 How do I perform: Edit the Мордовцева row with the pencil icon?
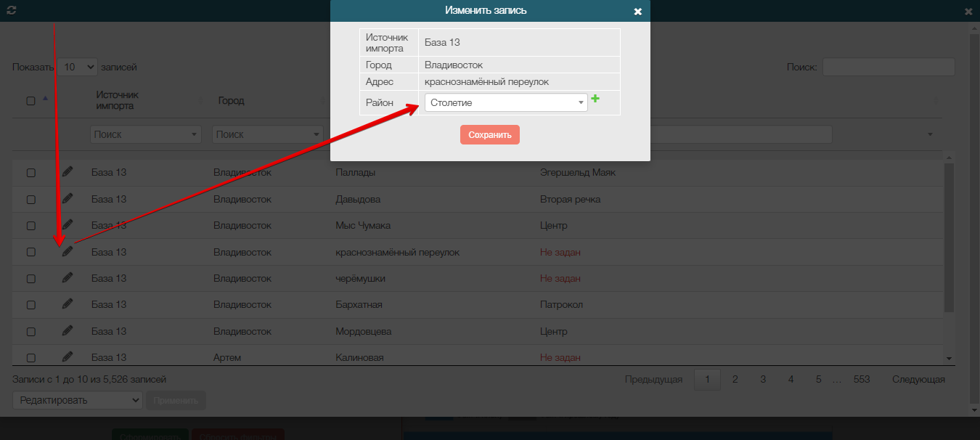point(68,330)
